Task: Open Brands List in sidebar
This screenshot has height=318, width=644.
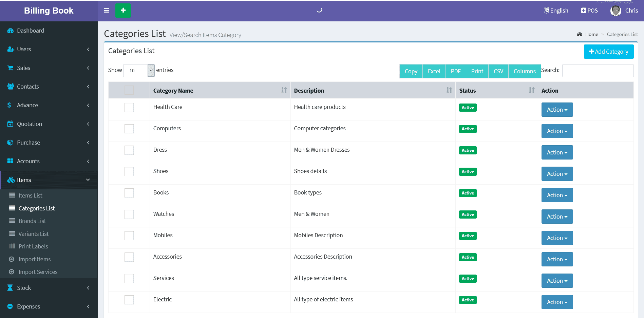Action: click(x=32, y=221)
